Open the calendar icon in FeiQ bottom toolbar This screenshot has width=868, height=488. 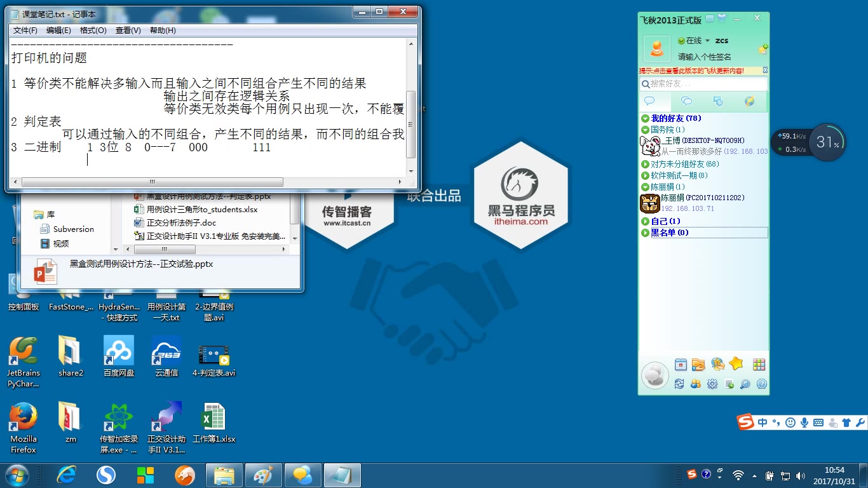pyautogui.click(x=681, y=364)
